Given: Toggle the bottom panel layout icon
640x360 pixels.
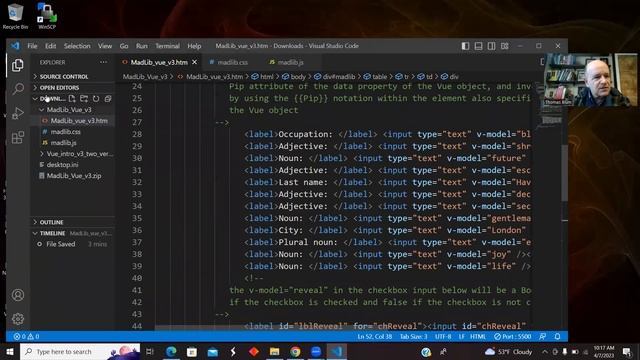Looking at the screenshot, I should (x=478, y=46).
